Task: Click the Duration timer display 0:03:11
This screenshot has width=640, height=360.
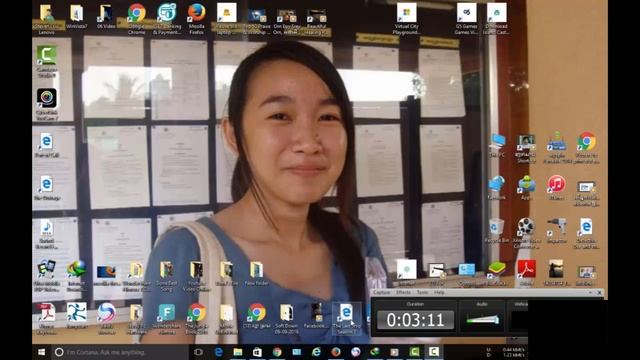Action: 415,320
